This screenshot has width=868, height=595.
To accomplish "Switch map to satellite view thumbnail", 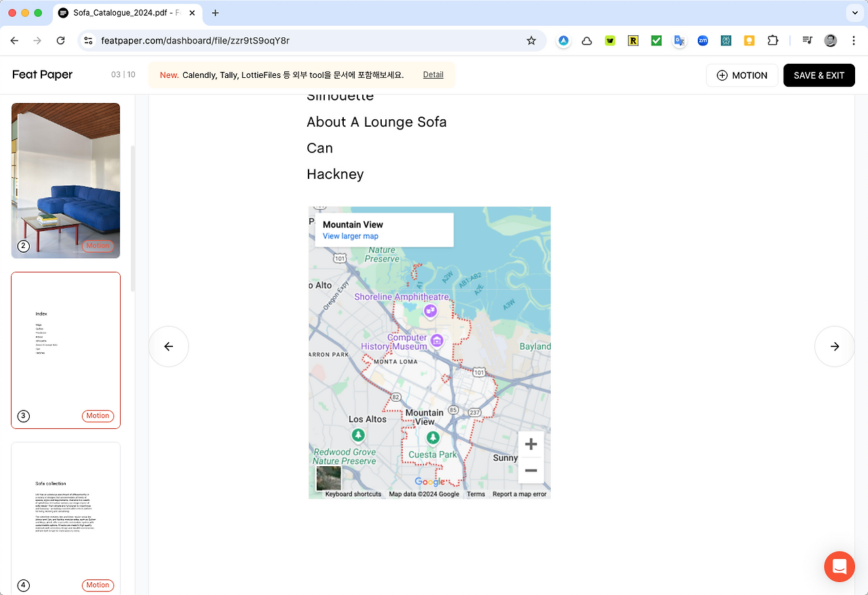I will click(x=329, y=478).
